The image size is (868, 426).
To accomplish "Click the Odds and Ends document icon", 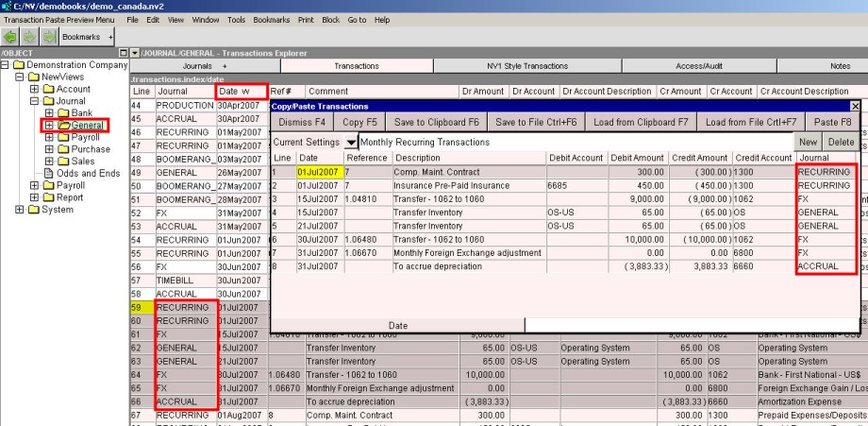I will (49, 173).
